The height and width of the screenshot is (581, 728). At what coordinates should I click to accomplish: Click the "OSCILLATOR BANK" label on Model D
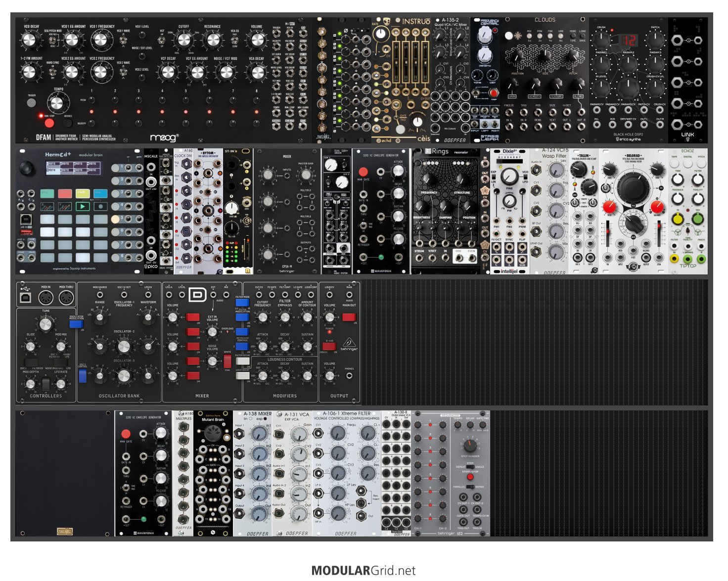119,396
